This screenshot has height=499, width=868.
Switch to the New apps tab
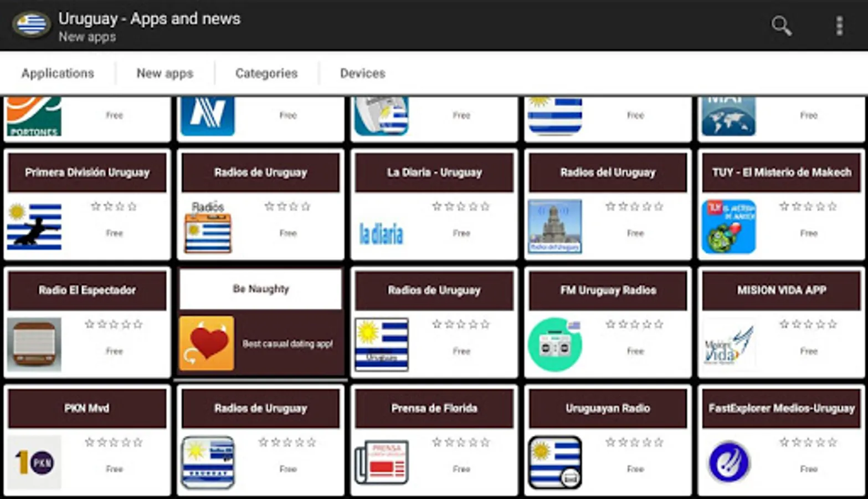click(x=165, y=73)
